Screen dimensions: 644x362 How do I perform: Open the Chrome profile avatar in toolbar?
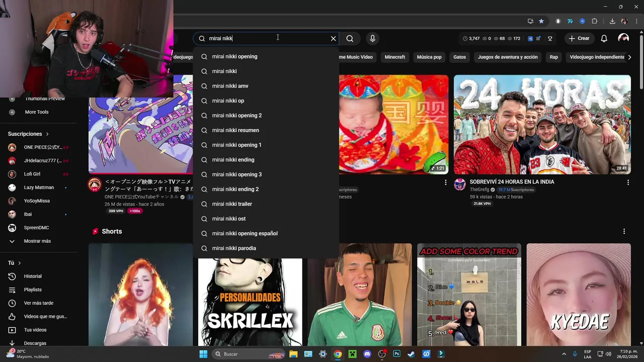624,21
